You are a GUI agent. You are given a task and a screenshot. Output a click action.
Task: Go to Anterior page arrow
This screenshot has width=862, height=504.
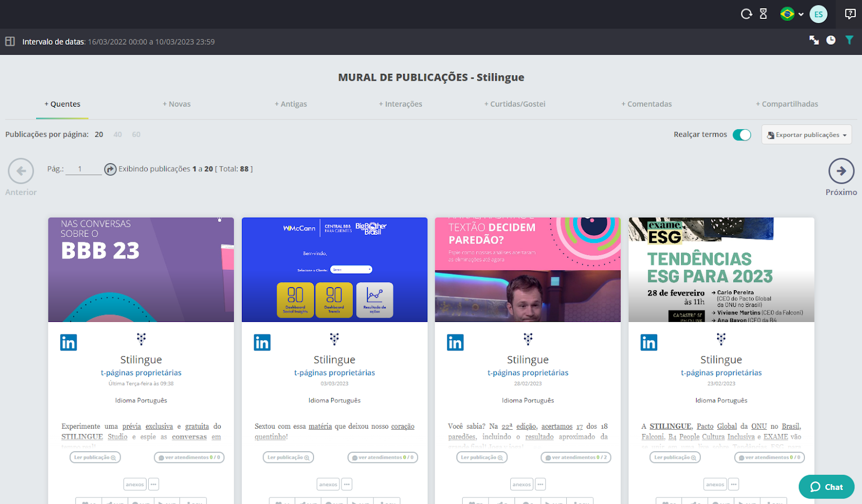[x=21, y=172]
